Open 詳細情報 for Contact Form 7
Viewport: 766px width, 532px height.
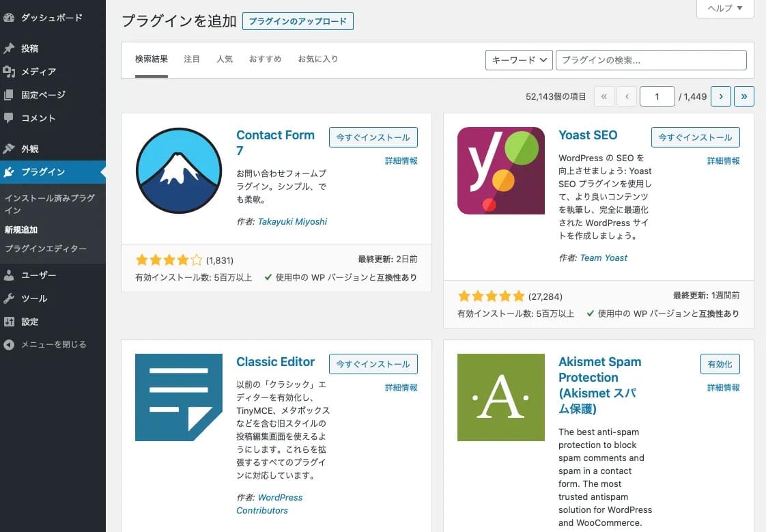click(x=401, y=160)
